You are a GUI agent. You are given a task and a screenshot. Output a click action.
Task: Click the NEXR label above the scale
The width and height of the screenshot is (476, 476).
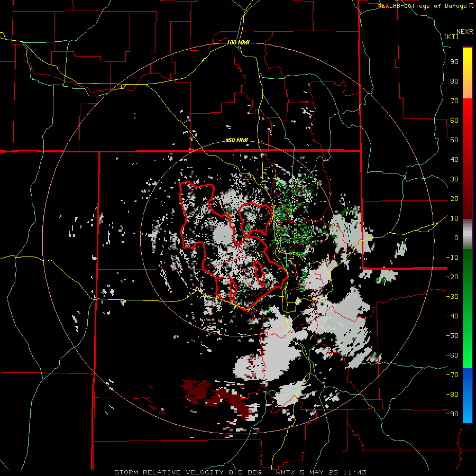click(465, 32)
